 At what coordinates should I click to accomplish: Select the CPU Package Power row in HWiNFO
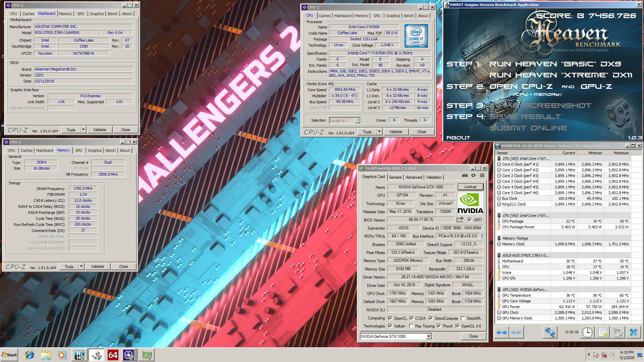tap(563, 227)
